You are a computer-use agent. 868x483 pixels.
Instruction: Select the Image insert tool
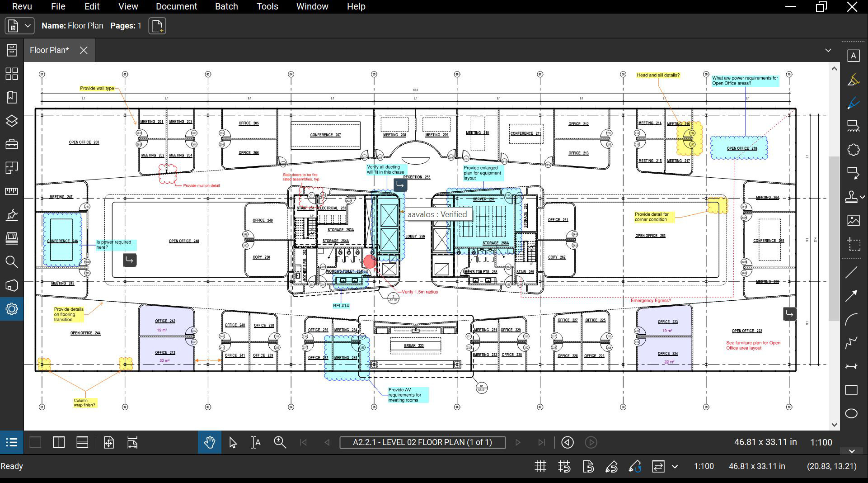(x=853, y=220)
